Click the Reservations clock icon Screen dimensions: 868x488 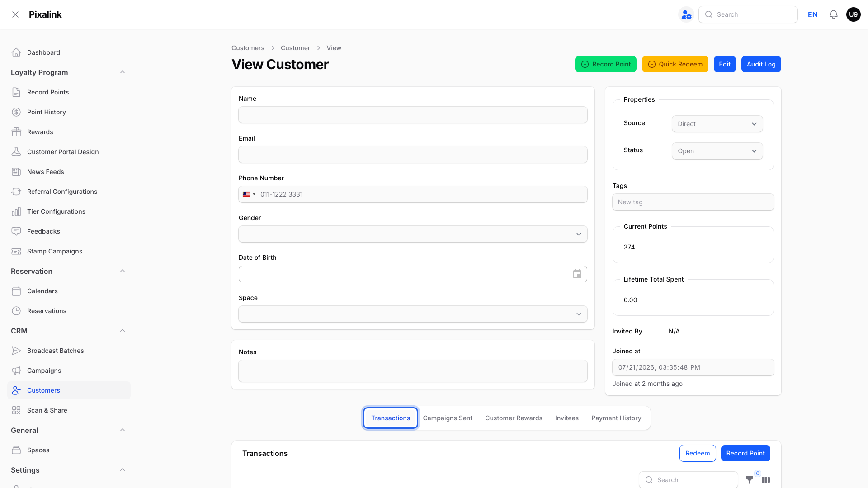pyautogui.click(x=16, y=311)
